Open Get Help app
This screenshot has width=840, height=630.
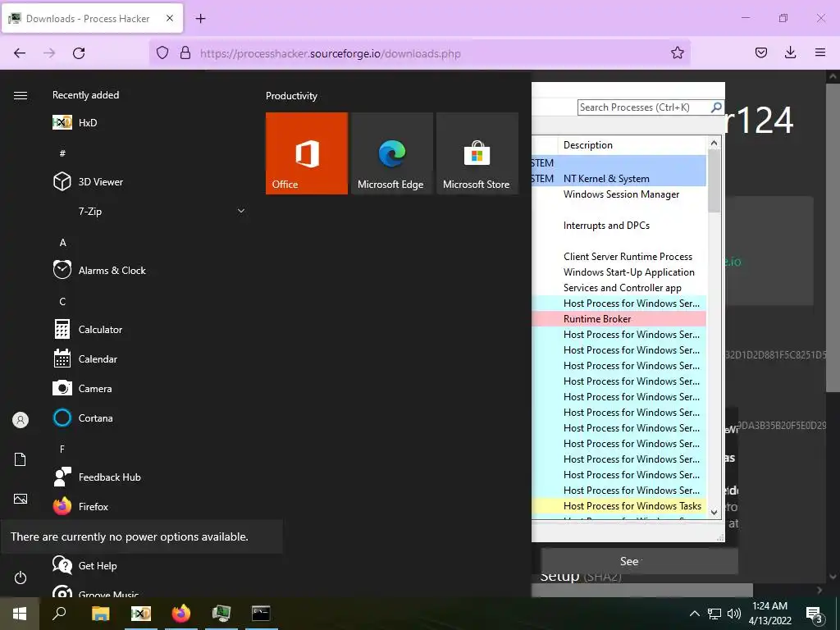coord(149,566)
